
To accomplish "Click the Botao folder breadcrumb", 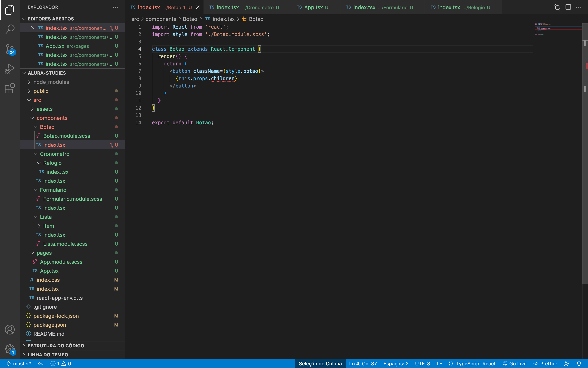I will [190, 19].
